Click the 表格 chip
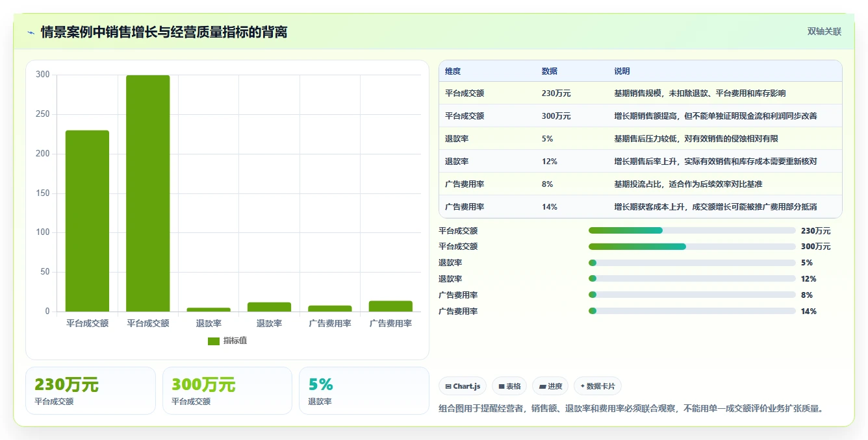This screenshot has height=440, width=868. [509, 386]
